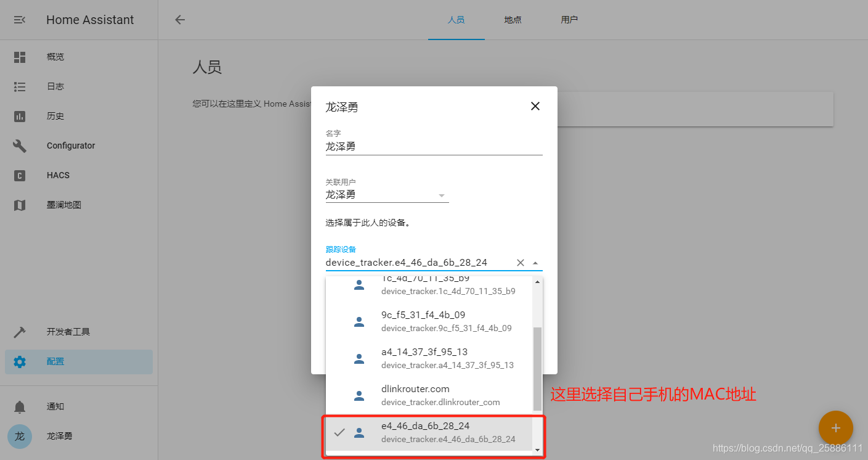
Task: Open the Configurator menu label
Action: 71,146
